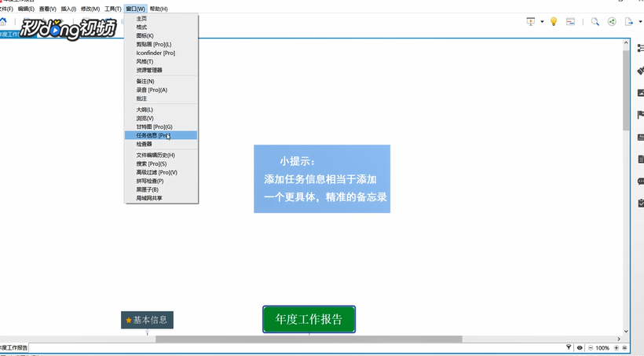This screenshot has width=644, height=356.
Task: Click the fit-to-actual-size zoom icon
Action: pyautogui.click(x=624, y=348)
